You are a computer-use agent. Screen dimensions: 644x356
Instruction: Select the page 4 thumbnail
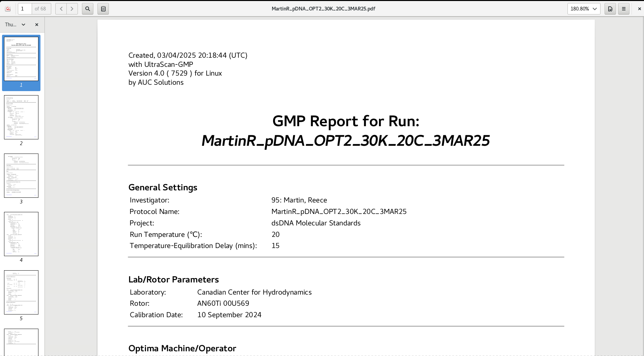(21, 234)
